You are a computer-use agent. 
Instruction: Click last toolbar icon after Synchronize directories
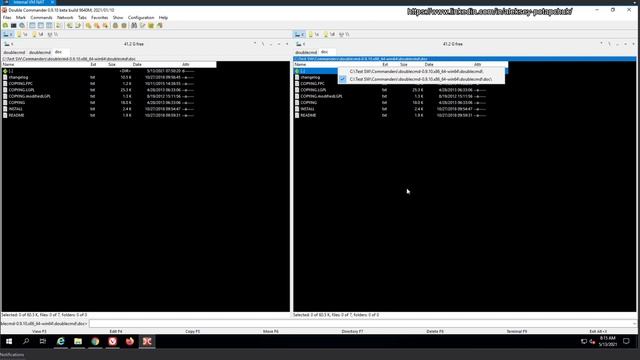(160, 25)
